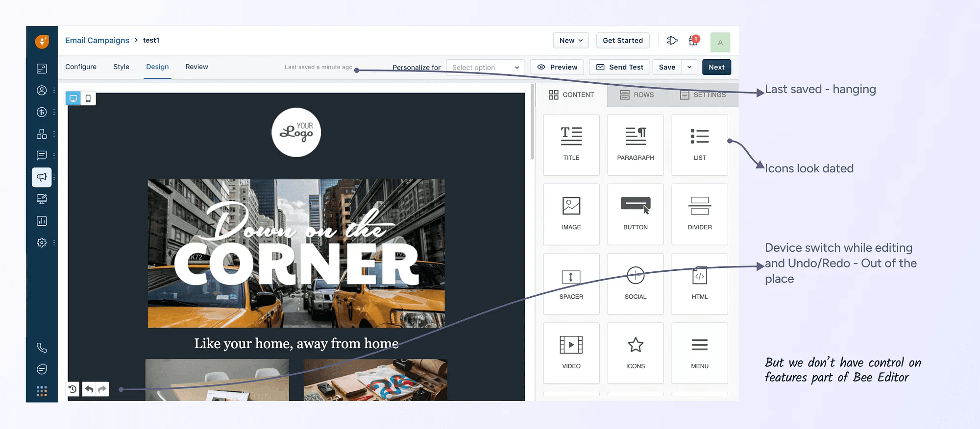Select the List content block
980x429 pixels.
700,145
